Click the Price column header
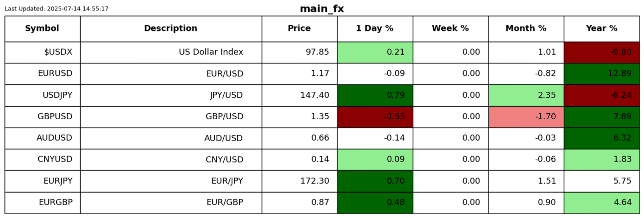Screen dimensions: 644x218 [x=299, y=28]
